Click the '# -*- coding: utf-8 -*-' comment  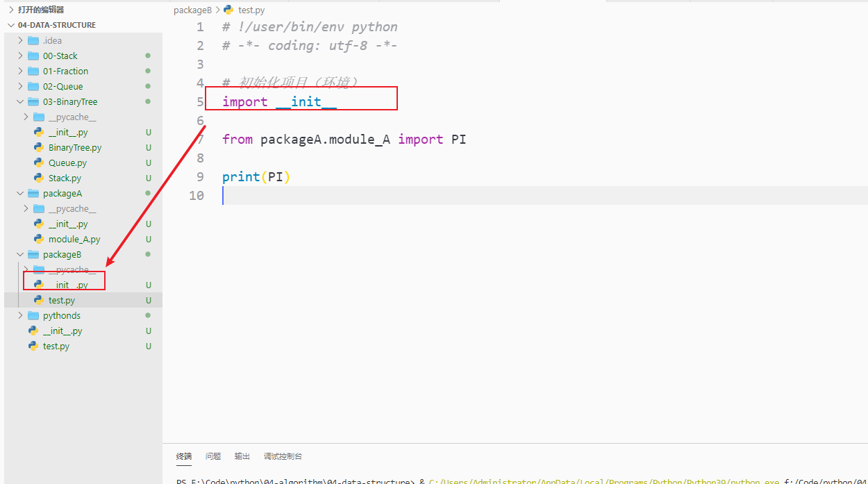[x=310, y=46]
